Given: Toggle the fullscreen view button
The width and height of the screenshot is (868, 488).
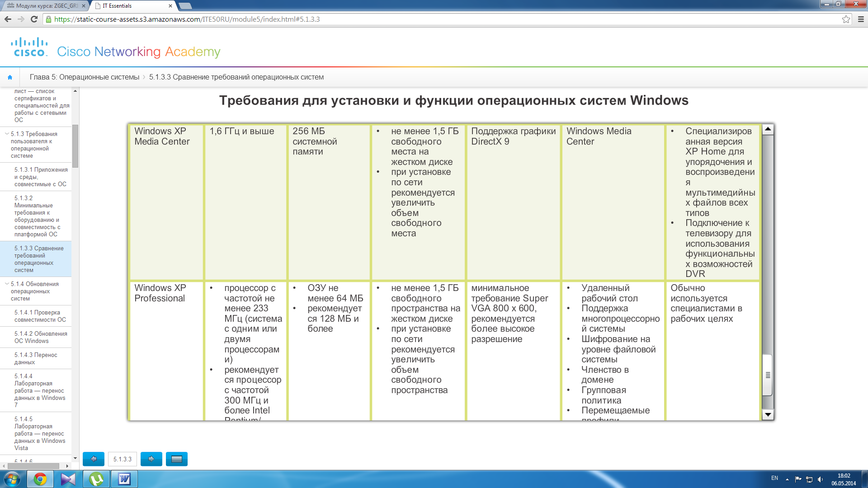Looking at the screenshot, I should (x=177, y=459).
